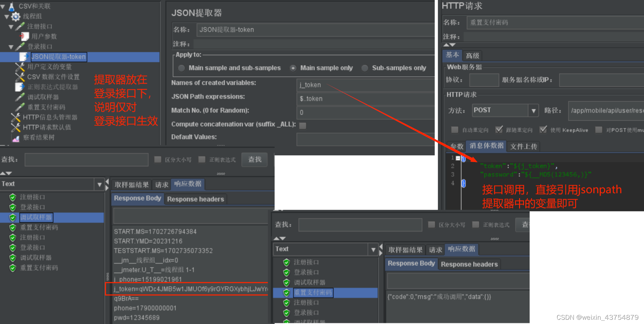The height and width of the screenshot is (324, 644).
Task: Click the 正则表达式提取器 icon in tree
Action: click(20, 87)
